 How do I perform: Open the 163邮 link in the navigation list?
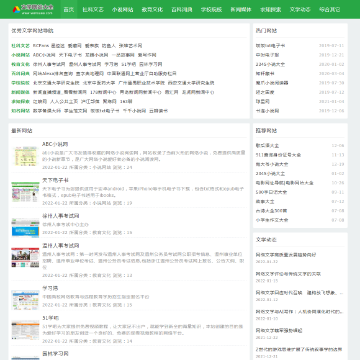pos(126,102)
